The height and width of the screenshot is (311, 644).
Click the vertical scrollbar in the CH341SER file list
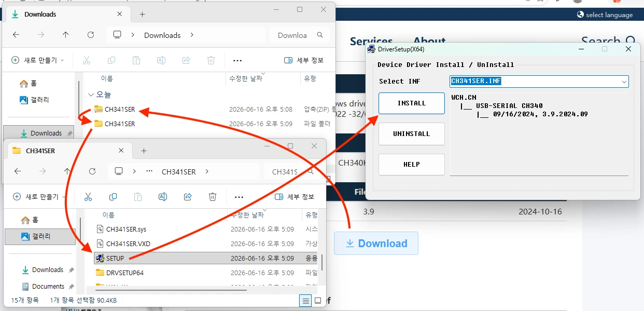click(x=322, y=262)
